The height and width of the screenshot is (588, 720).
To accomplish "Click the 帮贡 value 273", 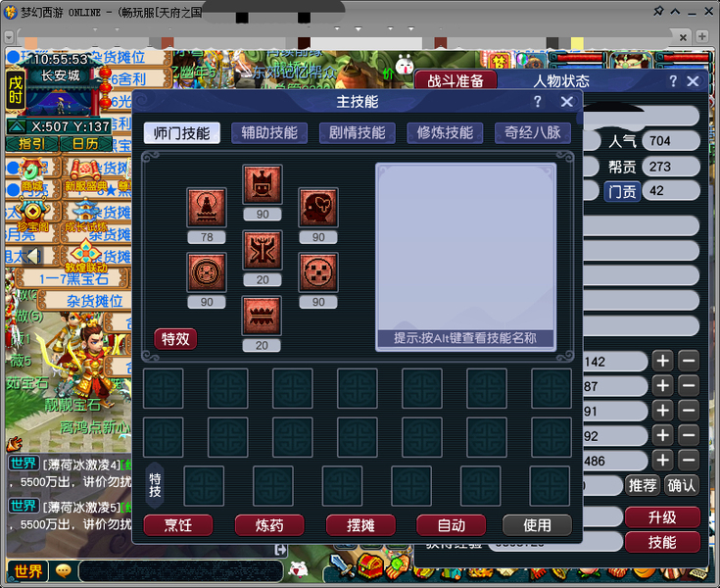I will coord(671,167).
